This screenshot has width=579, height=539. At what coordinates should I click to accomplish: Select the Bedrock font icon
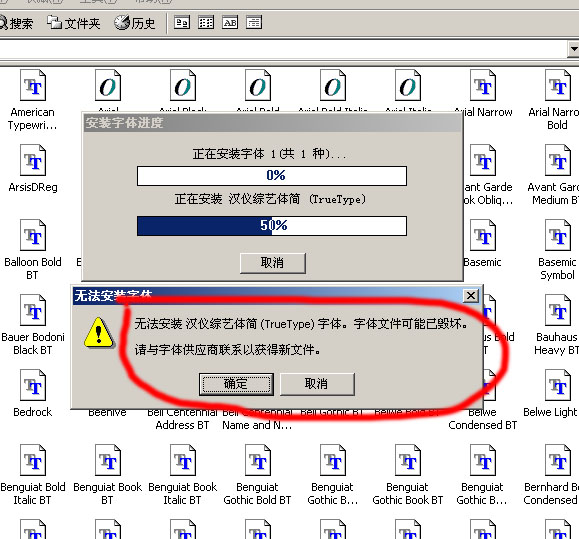pyautogui.click(x=32, y=385)
